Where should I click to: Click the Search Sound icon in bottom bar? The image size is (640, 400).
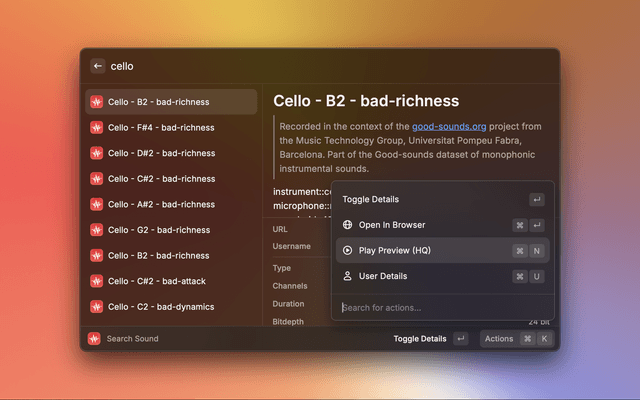(x=94, y=339)
